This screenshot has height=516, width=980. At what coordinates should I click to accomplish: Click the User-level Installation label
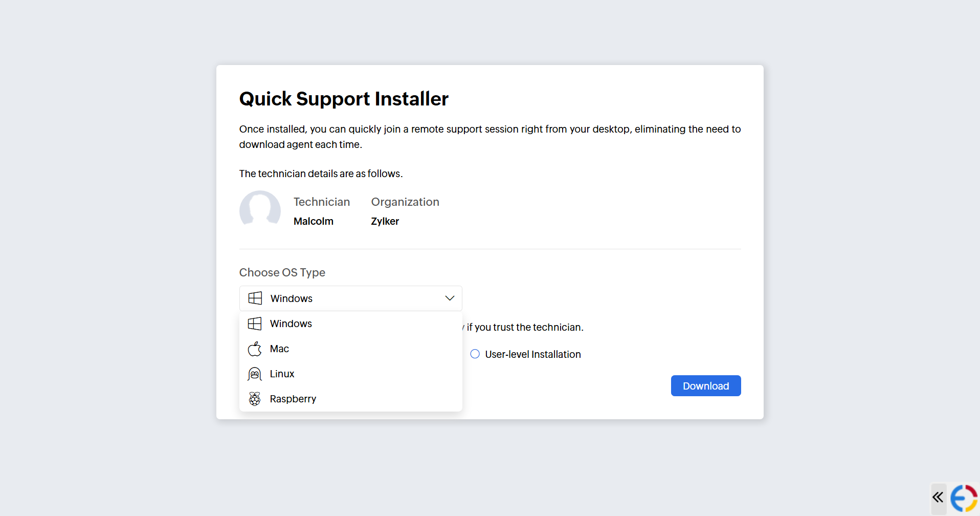click(x=532, y=354)
